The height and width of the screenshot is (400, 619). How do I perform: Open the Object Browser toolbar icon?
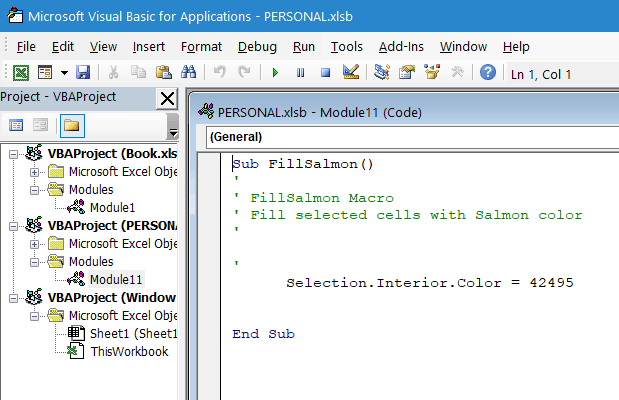point(432,72)
